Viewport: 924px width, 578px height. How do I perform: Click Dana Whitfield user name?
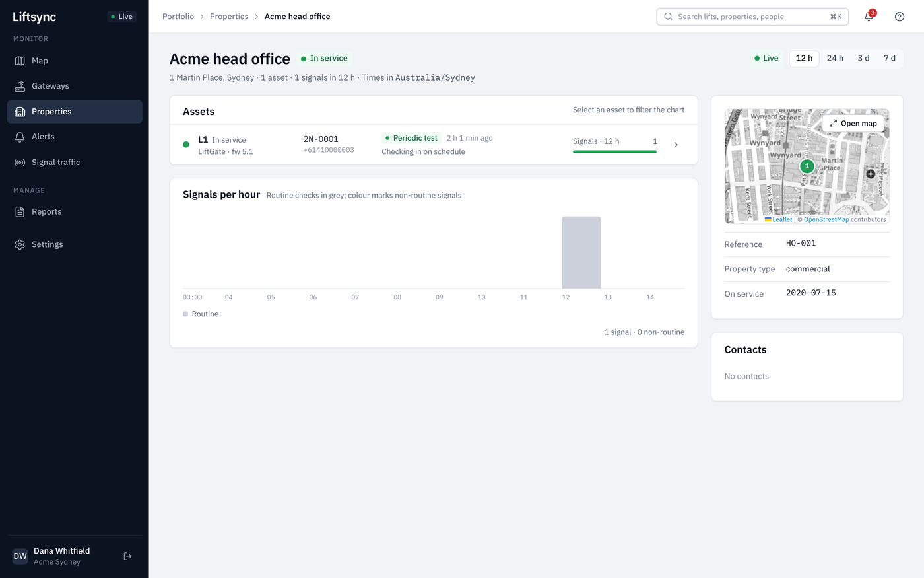(x=62, y=550)
